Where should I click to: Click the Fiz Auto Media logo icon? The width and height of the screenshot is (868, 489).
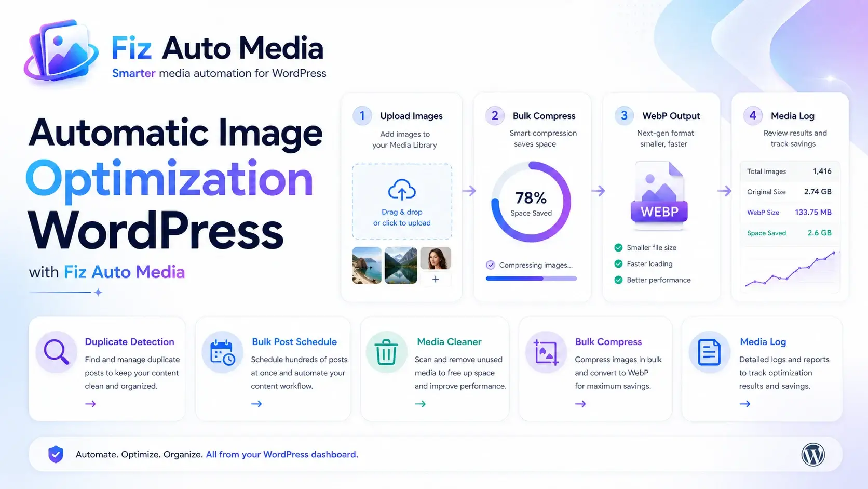click(61, 51)
